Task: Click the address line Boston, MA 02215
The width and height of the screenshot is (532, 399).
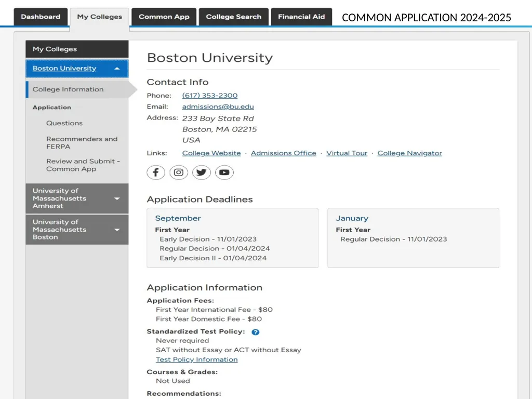Action: coord(220,129)
